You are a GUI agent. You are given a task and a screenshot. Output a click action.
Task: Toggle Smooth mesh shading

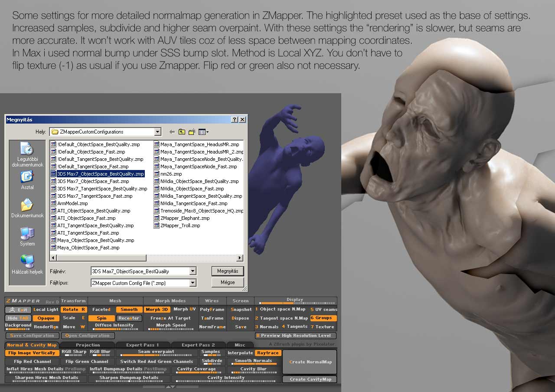point(129,310)
